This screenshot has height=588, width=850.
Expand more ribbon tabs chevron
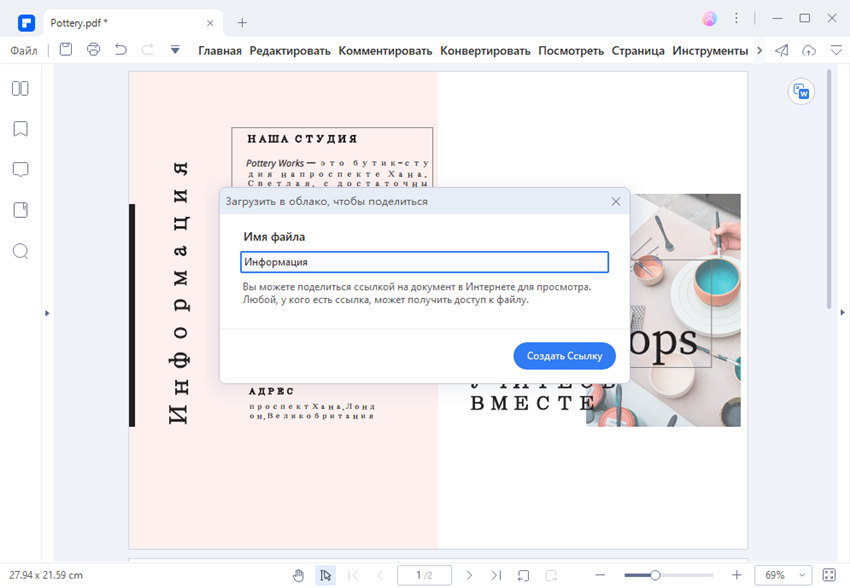tap(759, 50)
